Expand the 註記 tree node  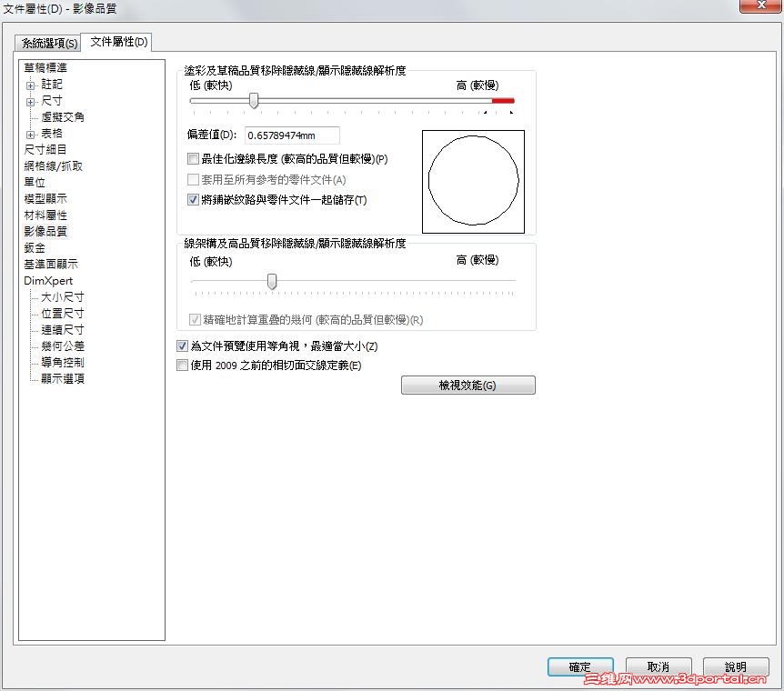click(31, 85)
